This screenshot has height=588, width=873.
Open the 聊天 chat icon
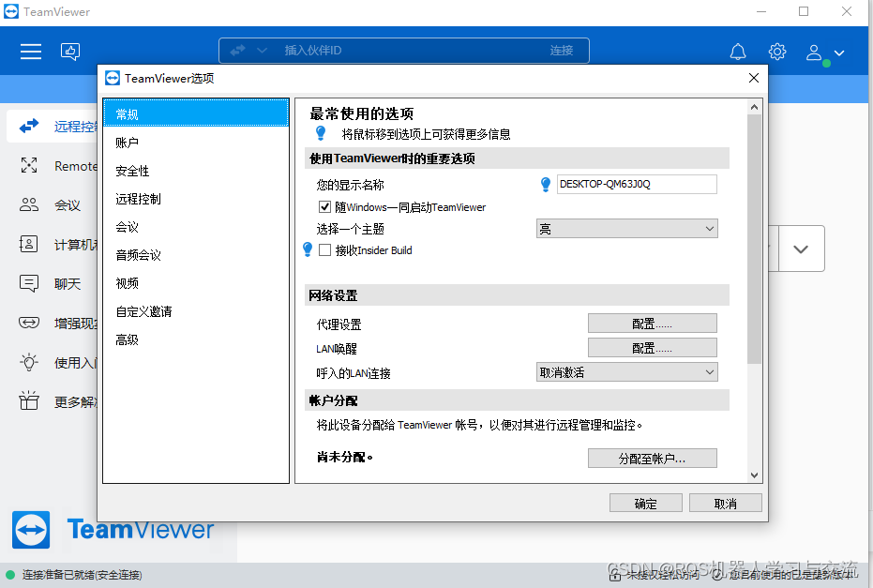click(x=29, y=283)
